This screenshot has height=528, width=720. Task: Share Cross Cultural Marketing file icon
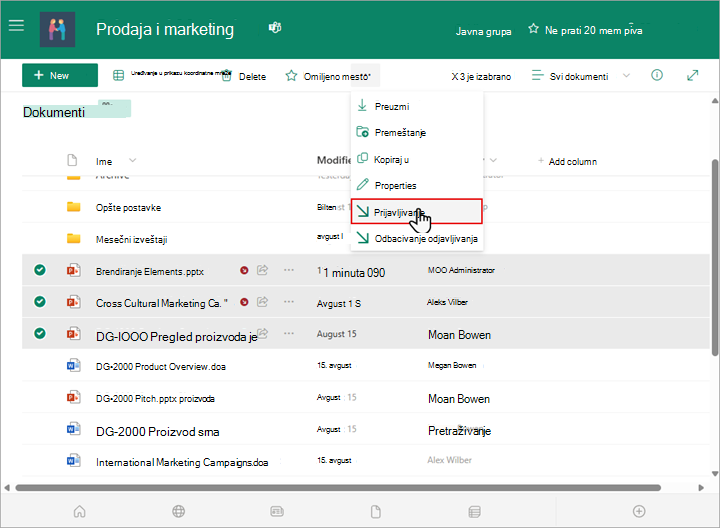[x=262, y=302]
